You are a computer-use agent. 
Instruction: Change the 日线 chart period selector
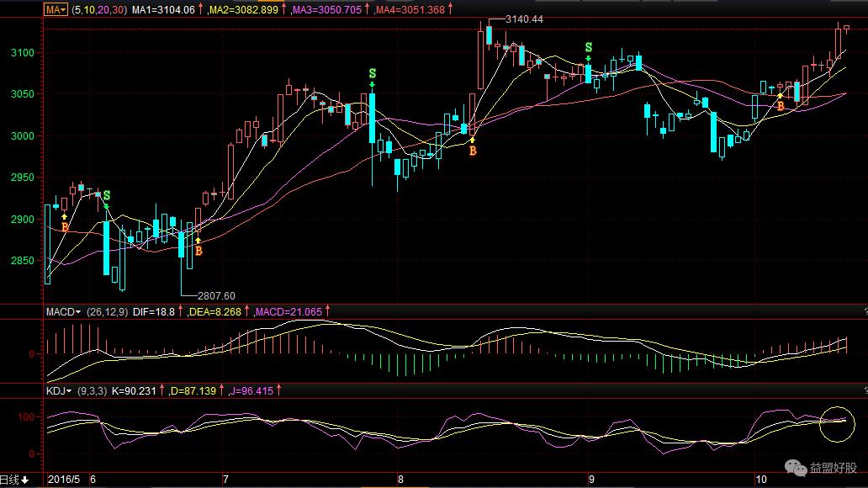(15, 480)
